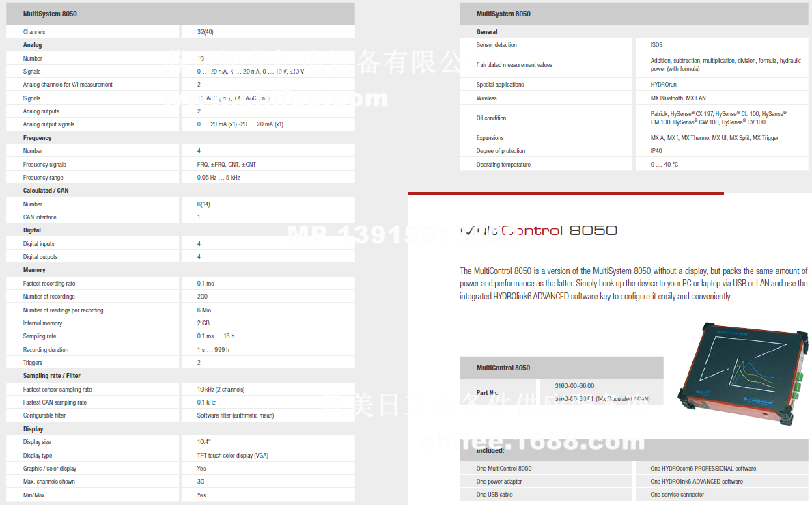This screenshot has height=505, width=812.
Task: Select the '200' recordings value
Action: point(202,297)
